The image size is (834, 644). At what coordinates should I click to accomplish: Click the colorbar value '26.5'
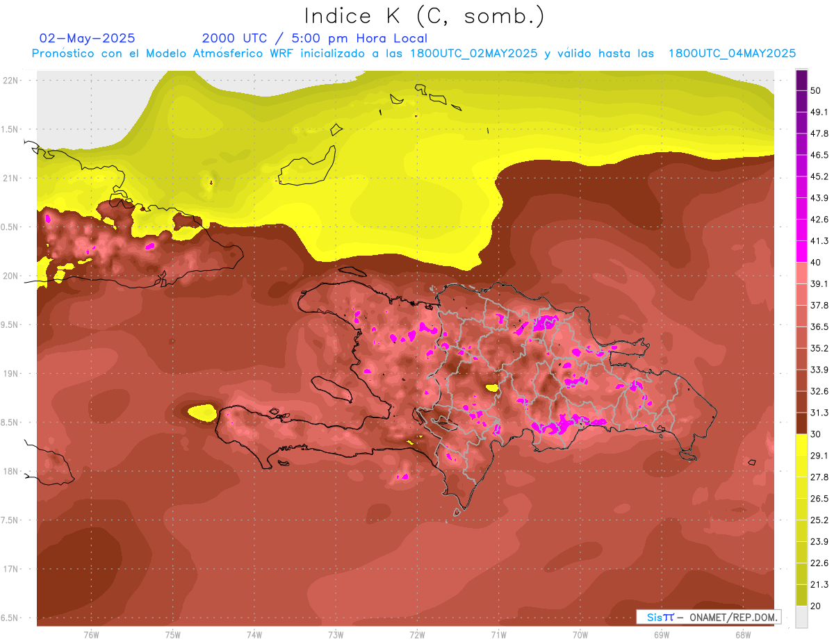pyautogui.click(x=819, y=499)
